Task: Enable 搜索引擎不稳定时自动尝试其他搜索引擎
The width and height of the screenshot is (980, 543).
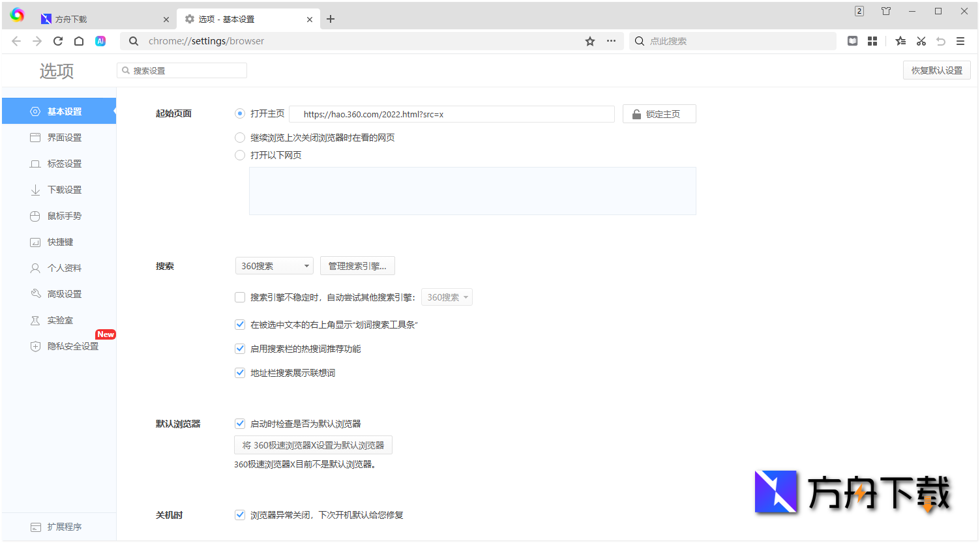Action: click(x=240, y=297)
